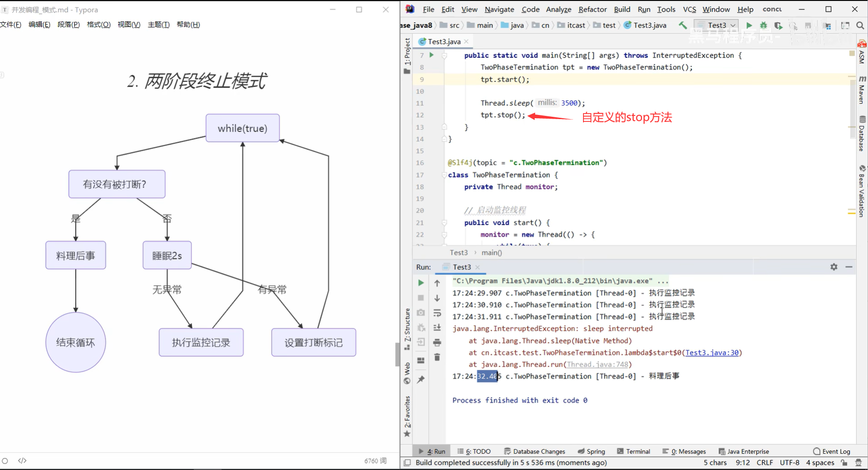Collapse start() method fold at line 21
The image size is (868, 470).
pyautogui.click(x=444, y=223)
